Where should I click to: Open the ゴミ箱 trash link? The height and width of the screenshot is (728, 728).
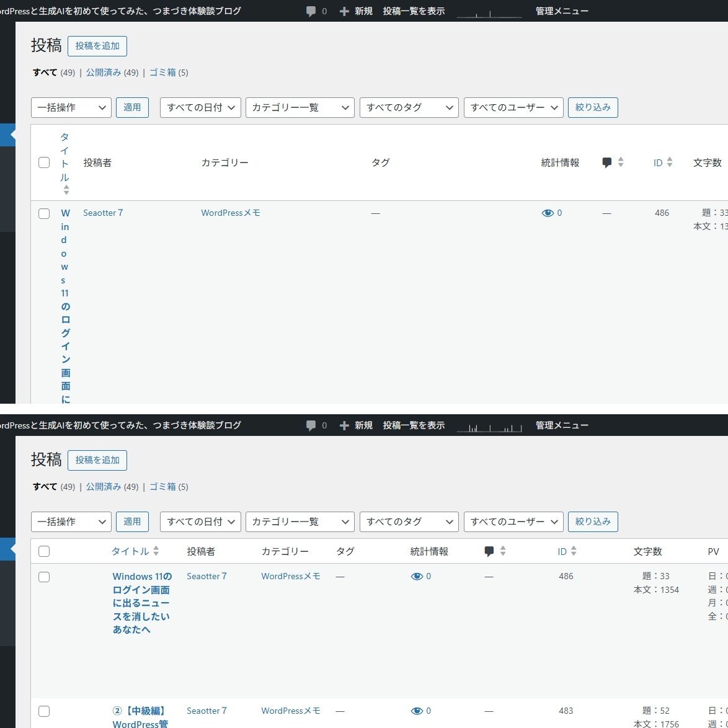click(x=163, y=487)
